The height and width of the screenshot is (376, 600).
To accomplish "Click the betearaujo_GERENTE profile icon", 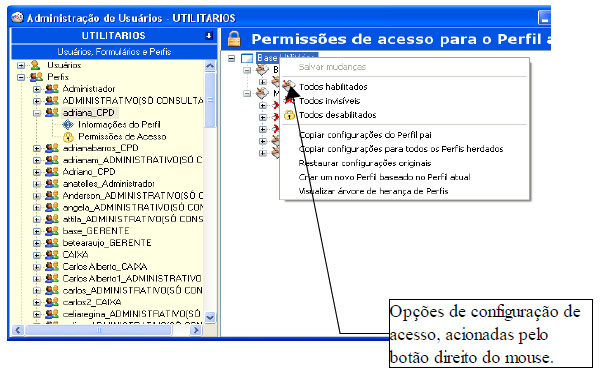I will pos(52,243).
